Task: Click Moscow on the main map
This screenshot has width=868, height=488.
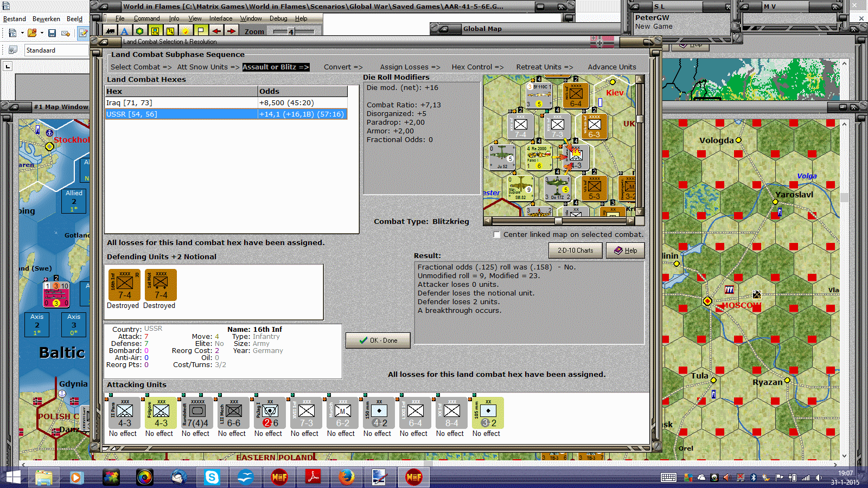Action: click(707, 301)
